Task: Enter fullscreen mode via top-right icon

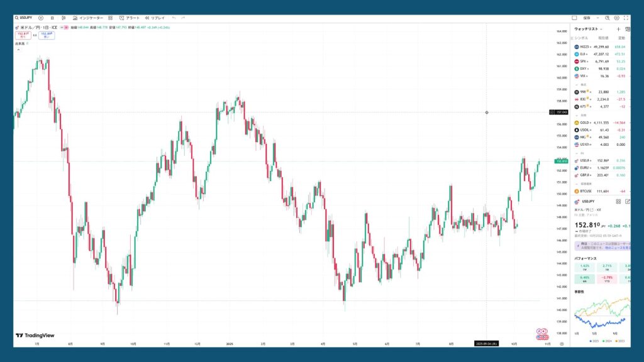Action: (x=626, y=18)
